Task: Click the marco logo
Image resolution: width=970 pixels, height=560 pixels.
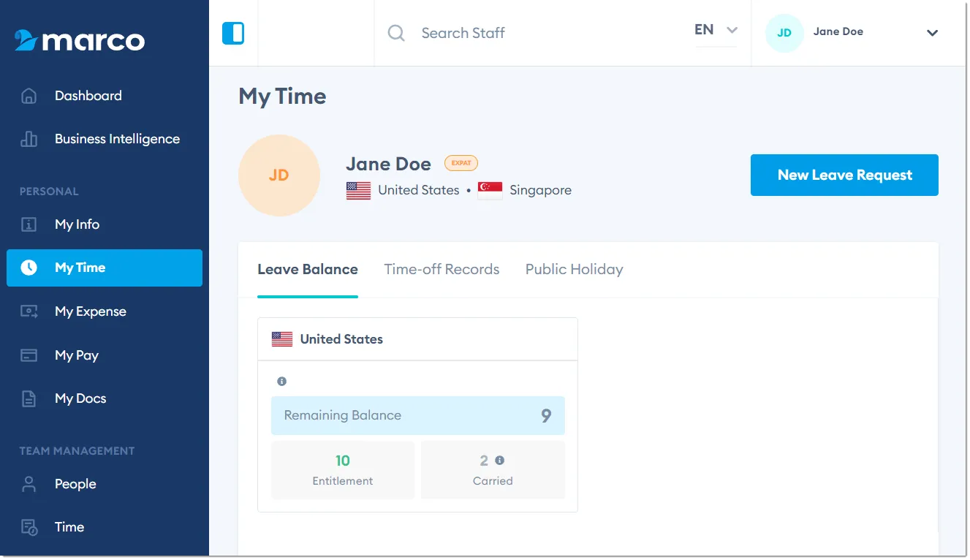Action: pos(80,40)
